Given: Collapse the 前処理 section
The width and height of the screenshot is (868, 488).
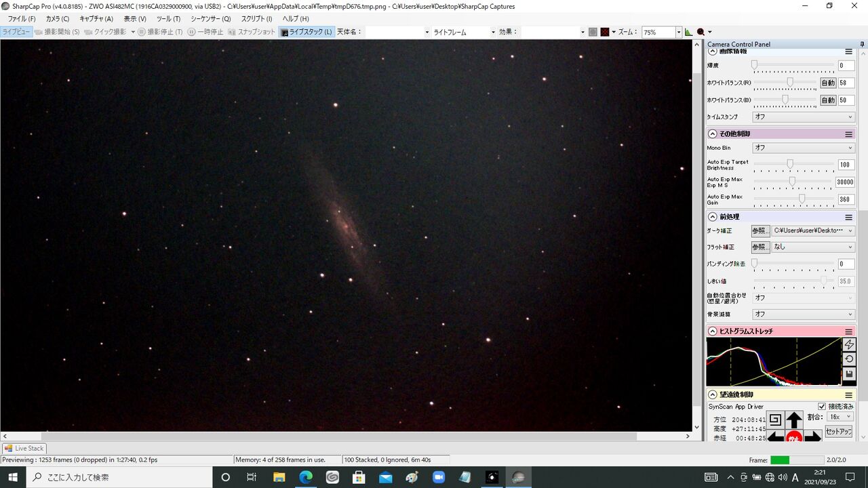Looking at the screenshot, I should pos(713,217).
